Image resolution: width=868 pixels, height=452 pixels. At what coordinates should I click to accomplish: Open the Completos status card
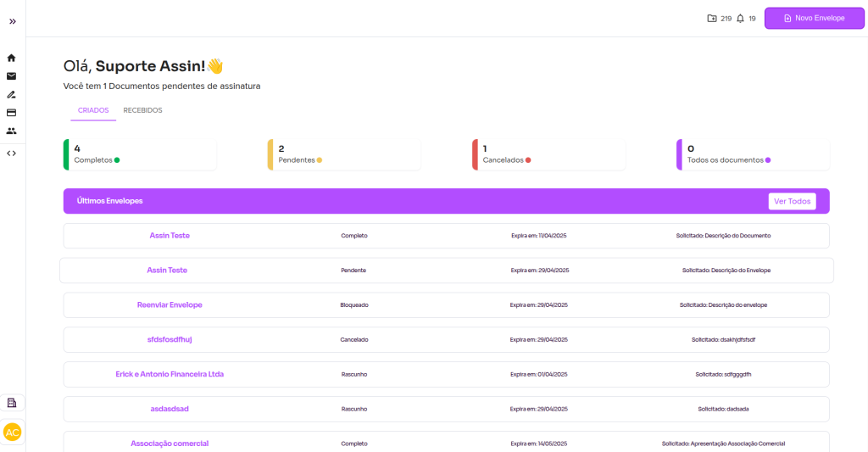pos(140,154)
